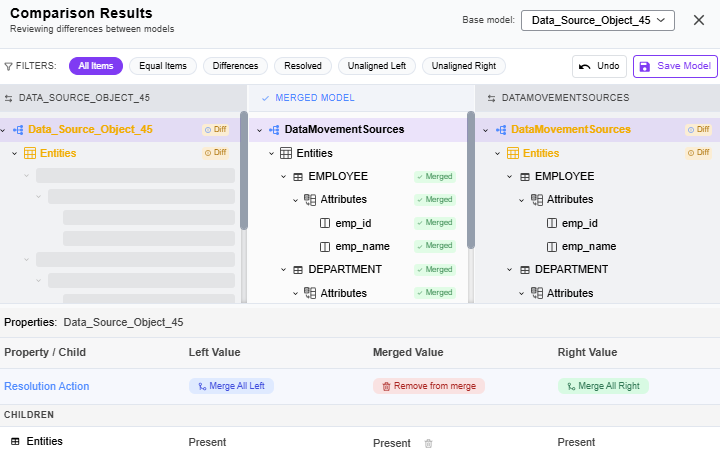This screenshot has height=450, width=720.
Task: Click the column icon for right emp_id
Action: pyautogui.click(x=552, y=223)
